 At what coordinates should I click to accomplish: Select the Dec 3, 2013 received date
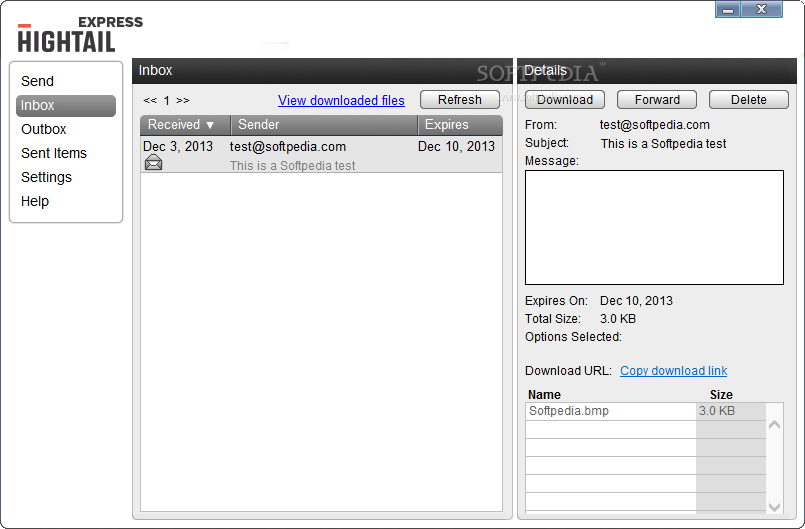tap(178, 146)
